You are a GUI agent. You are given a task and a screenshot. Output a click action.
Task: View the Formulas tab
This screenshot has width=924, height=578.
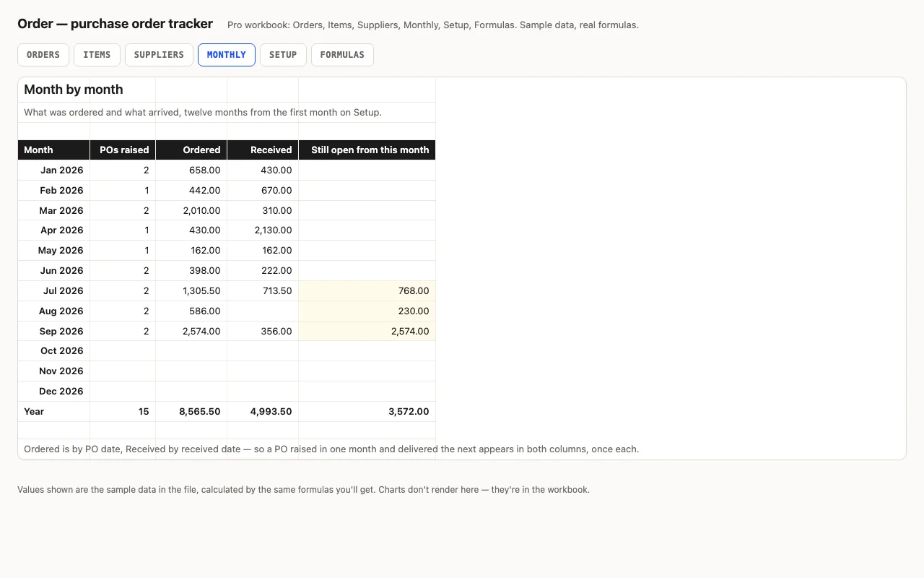pyautogui.click(x=342, y=55)
